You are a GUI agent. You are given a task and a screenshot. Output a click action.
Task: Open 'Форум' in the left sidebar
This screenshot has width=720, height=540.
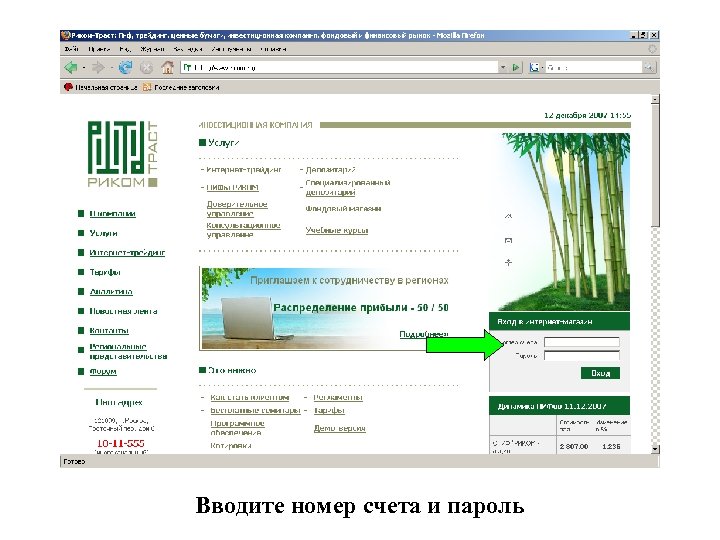pyautogui.click(x=103, y=371)
